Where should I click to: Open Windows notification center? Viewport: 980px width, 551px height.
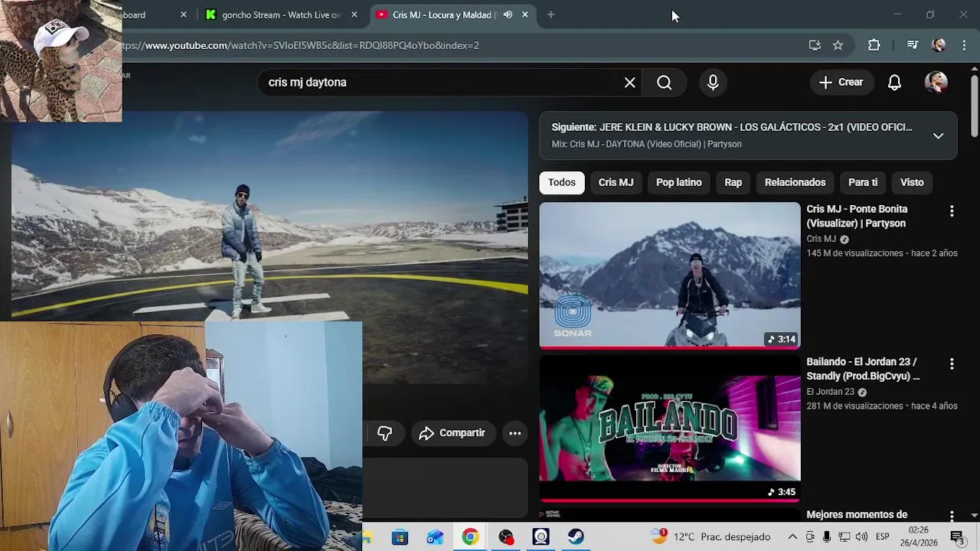(958, 537)
